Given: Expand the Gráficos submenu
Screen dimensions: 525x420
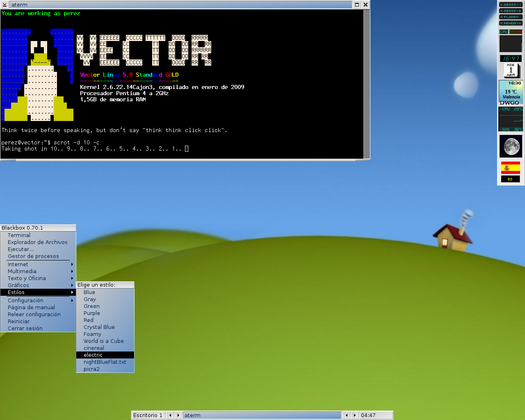Looking at the screenshot, I should tap(38, 285).
